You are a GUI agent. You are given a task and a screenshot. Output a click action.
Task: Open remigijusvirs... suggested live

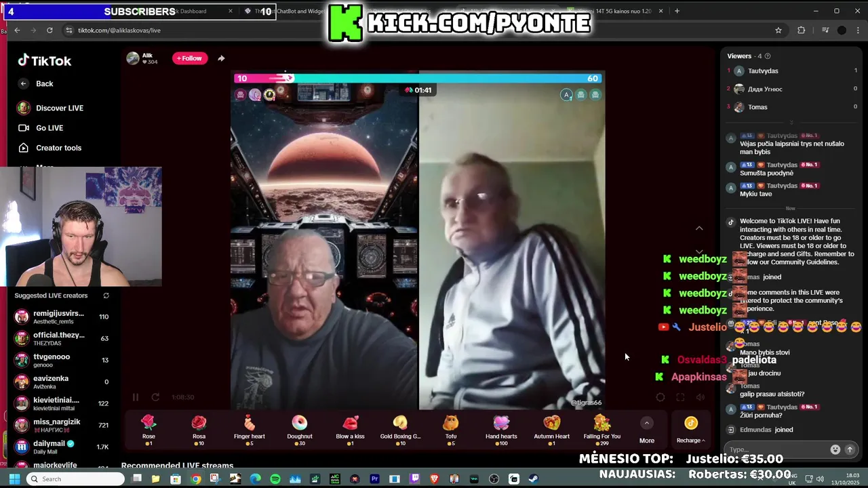pos(62,317)
